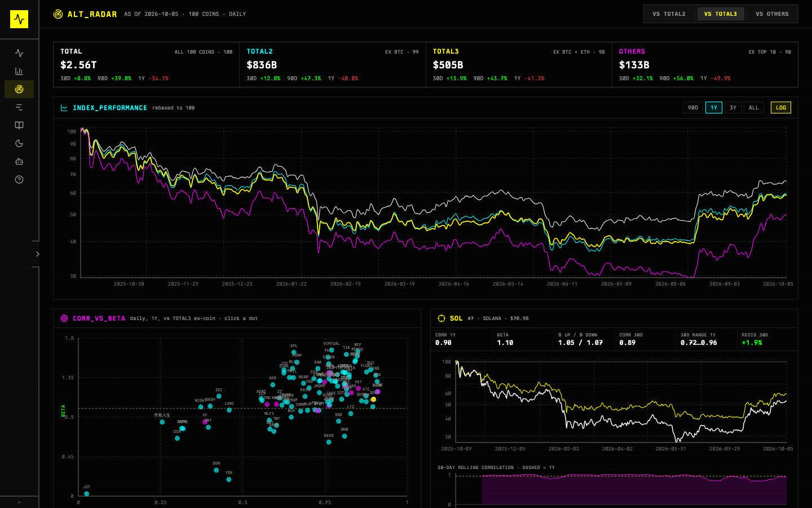Click the CORR 1Y value 0.90

[443, 343]
